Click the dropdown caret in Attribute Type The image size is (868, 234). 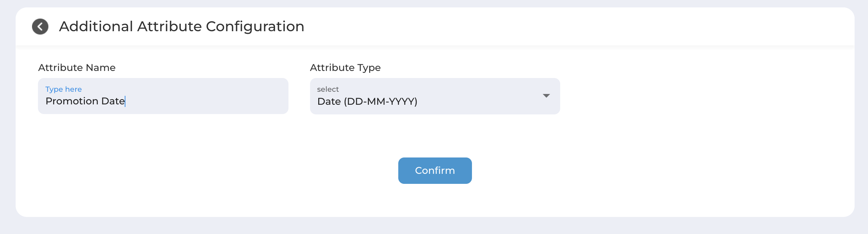(546, 96)
